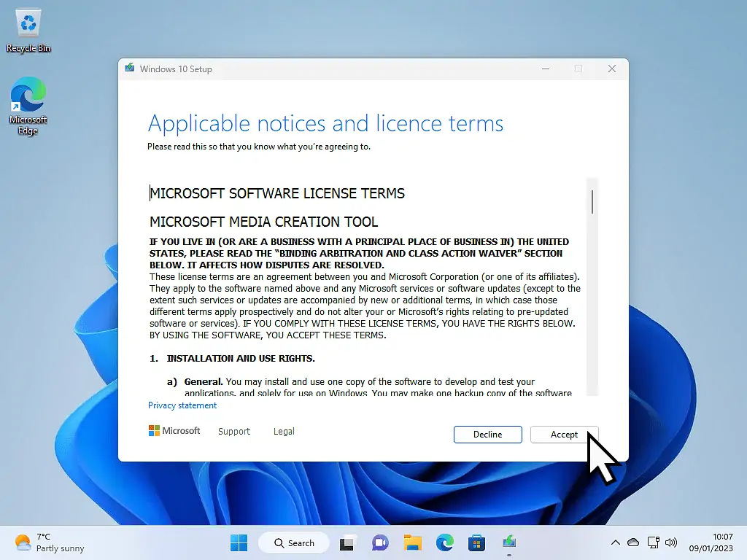Expand the hidden icons chevron in the system tray
747x560 pixels.
point(616,542)
